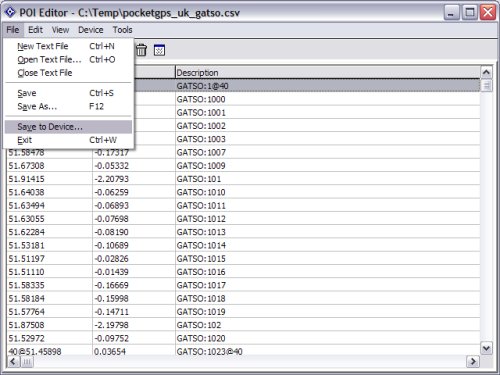Select the GATSO:1020 description cell
This screenshot has width=500, height=375.
328,338
